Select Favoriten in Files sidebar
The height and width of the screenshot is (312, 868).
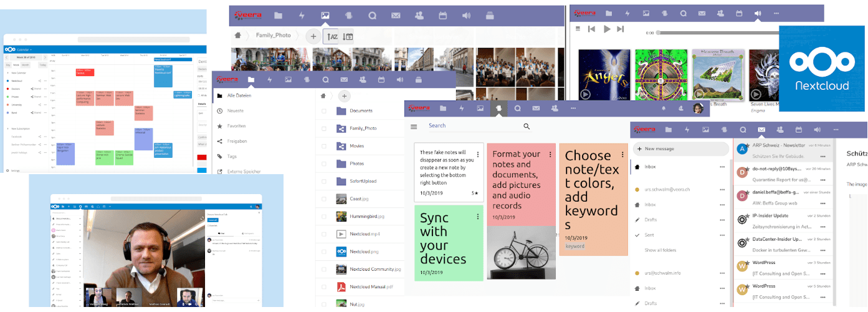point(237,126)
